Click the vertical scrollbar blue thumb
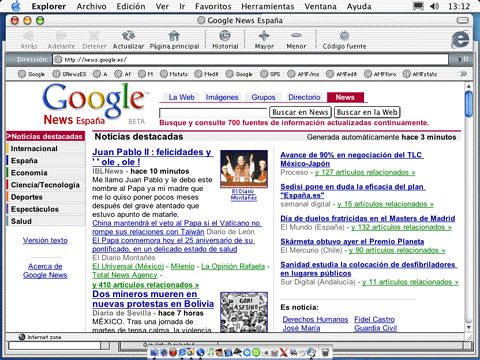 [x=468, y=104]
